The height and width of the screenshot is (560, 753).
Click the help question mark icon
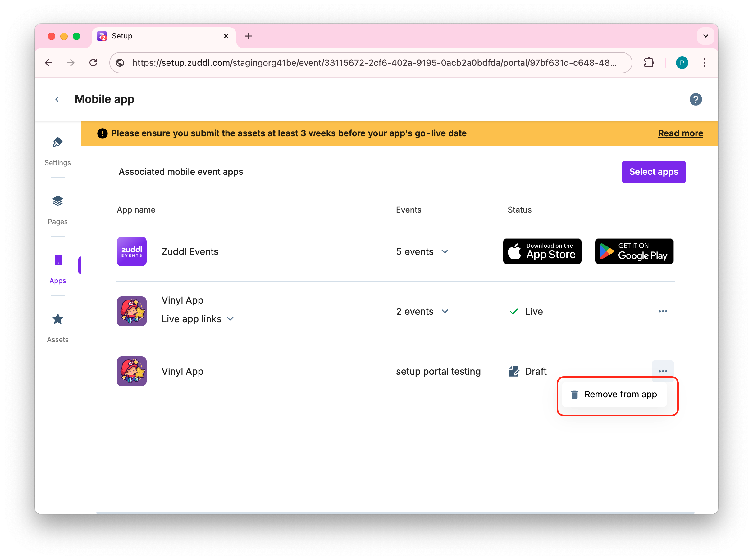click(695, 99)
